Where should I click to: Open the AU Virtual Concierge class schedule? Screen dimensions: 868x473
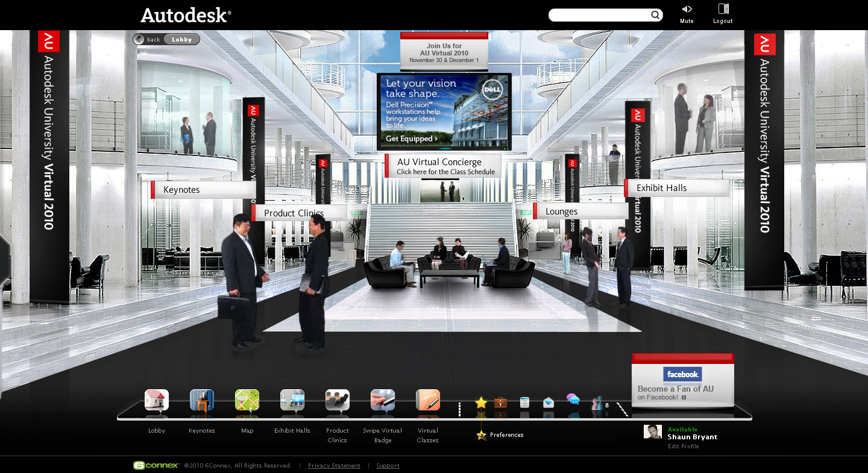click(443, 166)
